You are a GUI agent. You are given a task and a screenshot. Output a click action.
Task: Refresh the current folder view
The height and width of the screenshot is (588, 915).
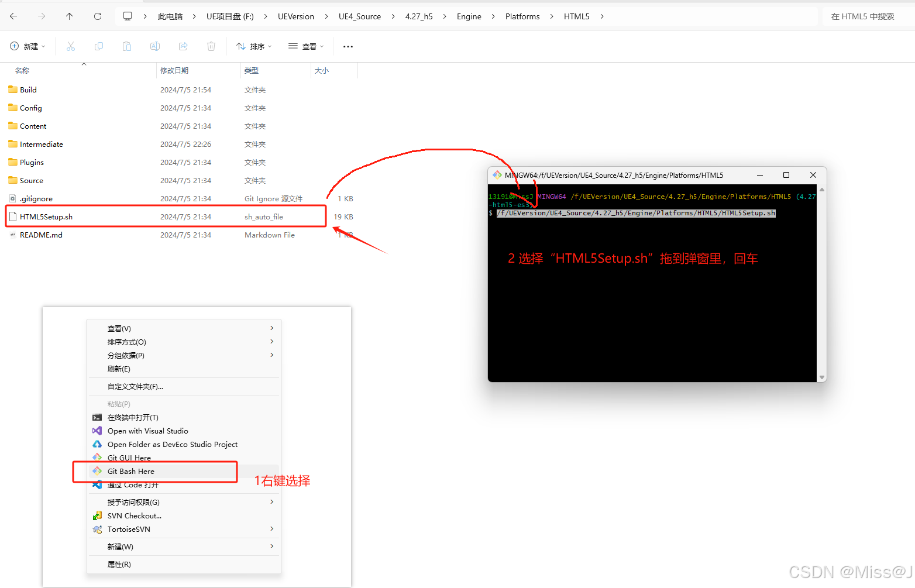click(x=98, y=16)
